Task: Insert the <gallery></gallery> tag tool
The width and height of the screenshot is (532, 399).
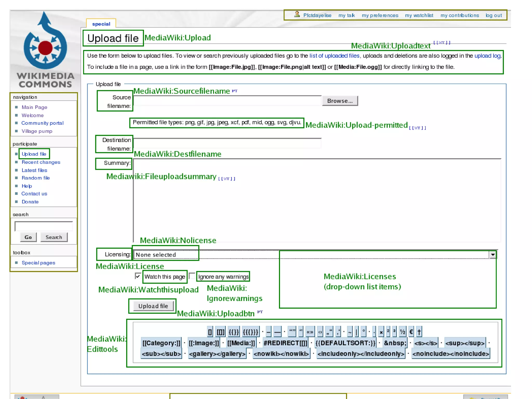Action: [217, 354]
